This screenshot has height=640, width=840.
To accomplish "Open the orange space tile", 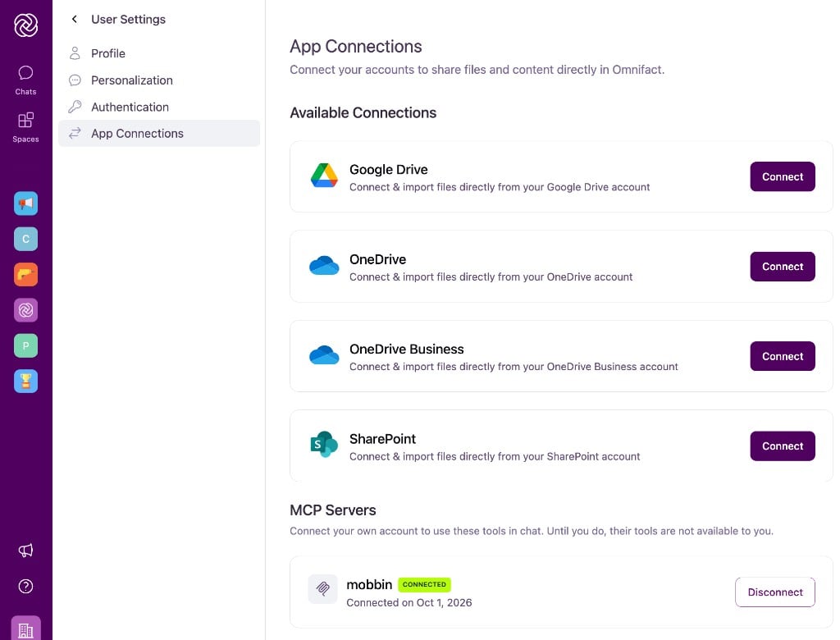I will 25,274.
